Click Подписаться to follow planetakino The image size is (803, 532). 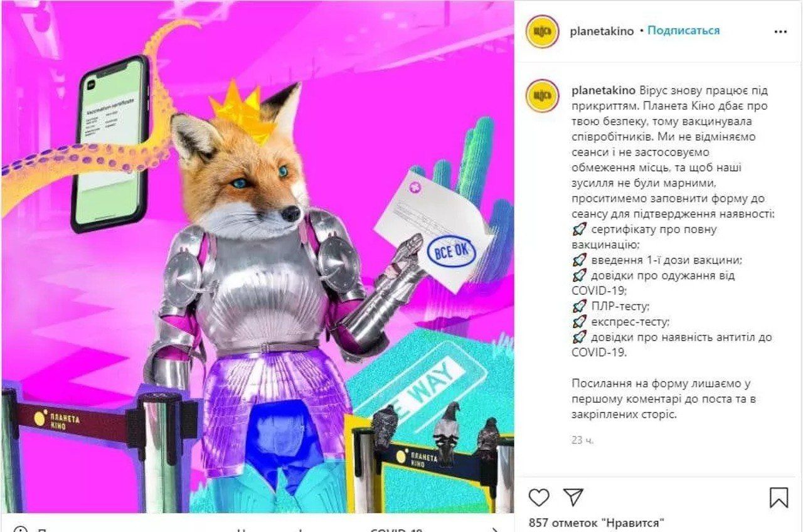[x=684, y=30]
